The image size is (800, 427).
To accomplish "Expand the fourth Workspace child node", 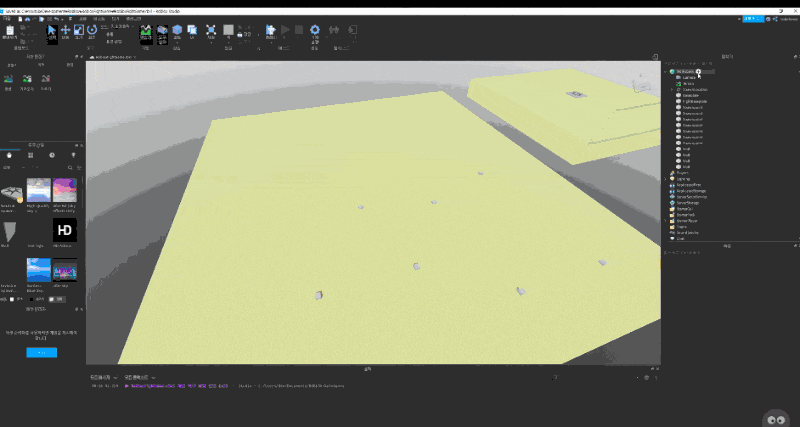I will pyautogui.click(x=672, y=90).
